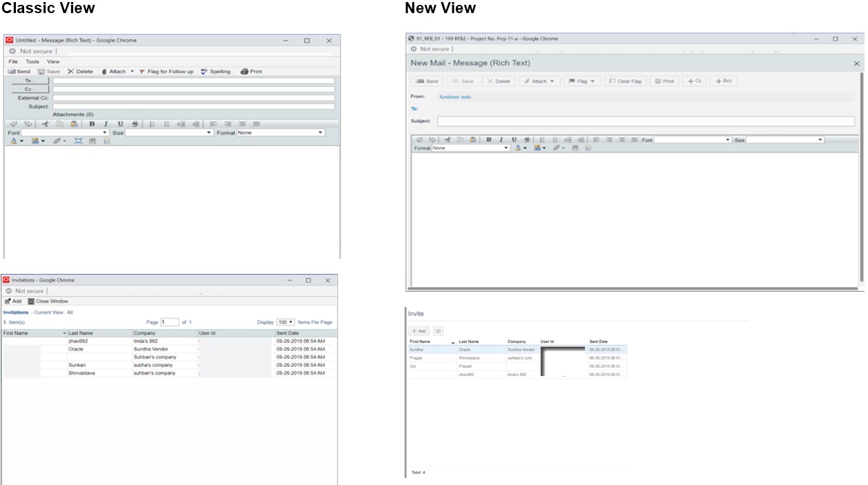Image resolution: width=868 pixels, height=485 pixels.
Task: Click Cut scissors in New Mail editor
Action: 447,139
